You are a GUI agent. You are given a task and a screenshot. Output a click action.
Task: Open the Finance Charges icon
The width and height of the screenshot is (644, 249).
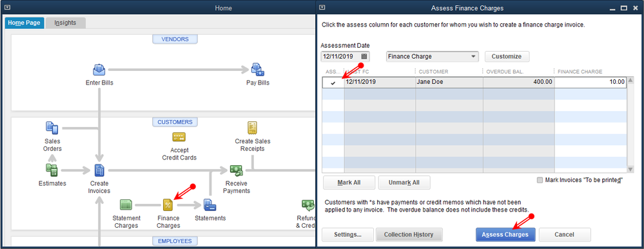coord(168,204)
